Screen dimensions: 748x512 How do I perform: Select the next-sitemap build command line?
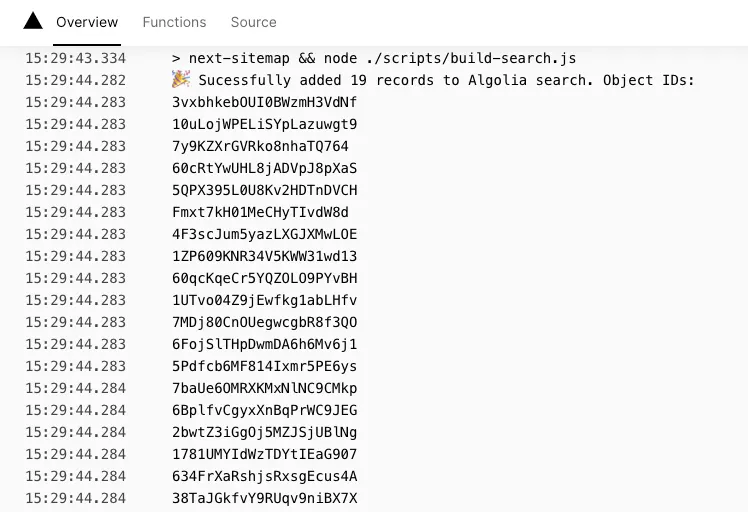pyautogui.click(x=374, y=58)
